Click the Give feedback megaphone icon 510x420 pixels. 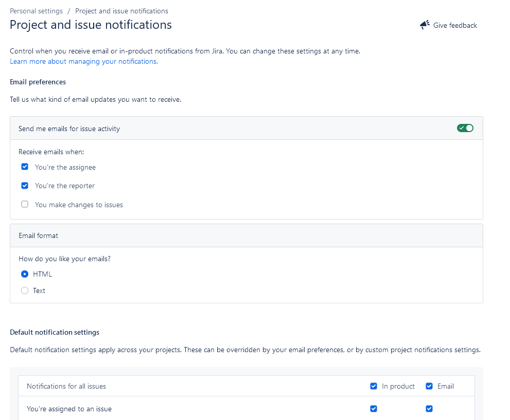tap(425, 25)
